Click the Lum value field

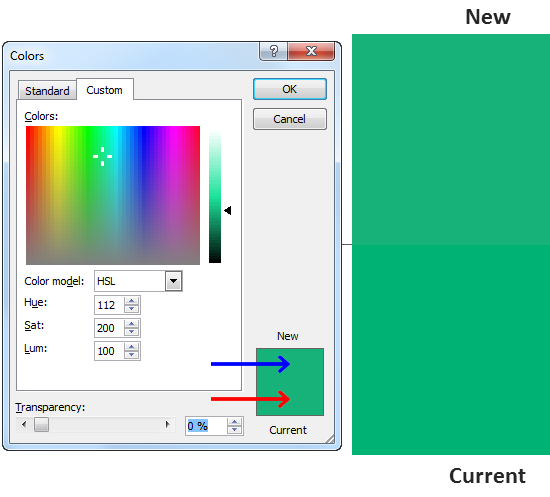(109, 351)
